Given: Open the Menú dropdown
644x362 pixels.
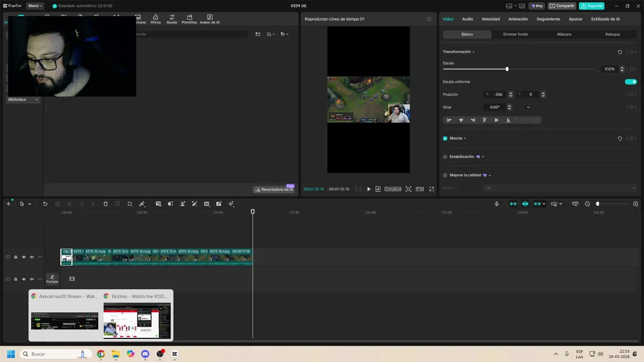Looking at the screenshot, I should point(35,6).
